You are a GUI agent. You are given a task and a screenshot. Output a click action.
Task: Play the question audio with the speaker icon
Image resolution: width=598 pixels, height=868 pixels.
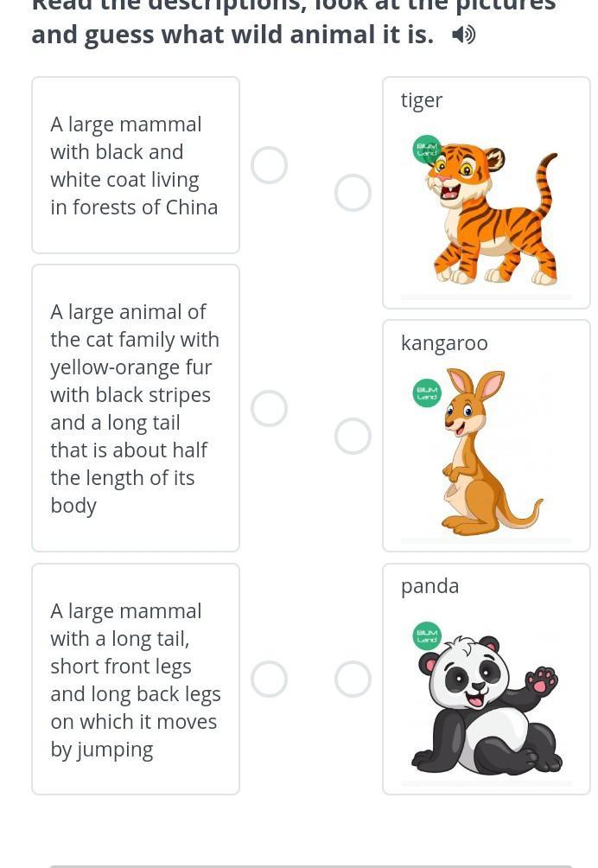(464, 35)
